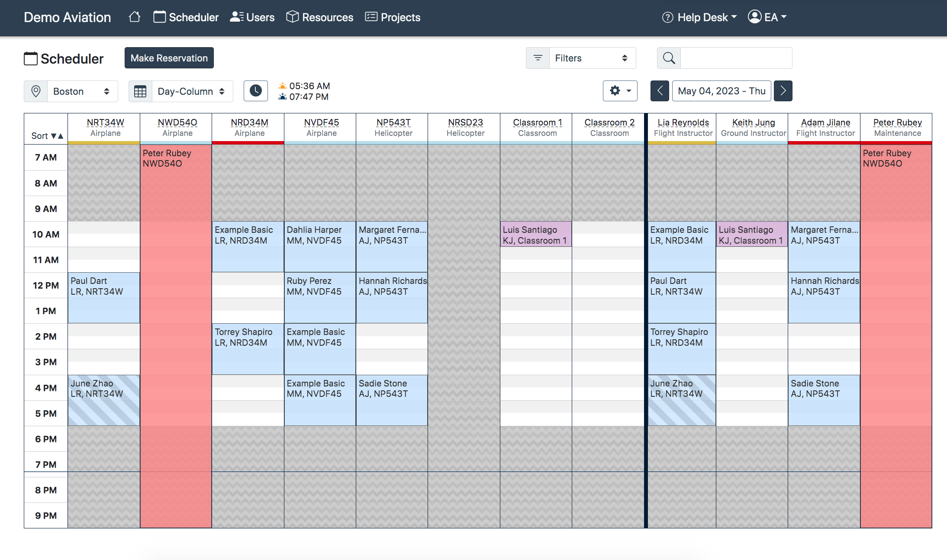The height and width of the screenshot is (560, 947).
Task: Click the May 04, 2023 date field
Action: coord(721,91)
